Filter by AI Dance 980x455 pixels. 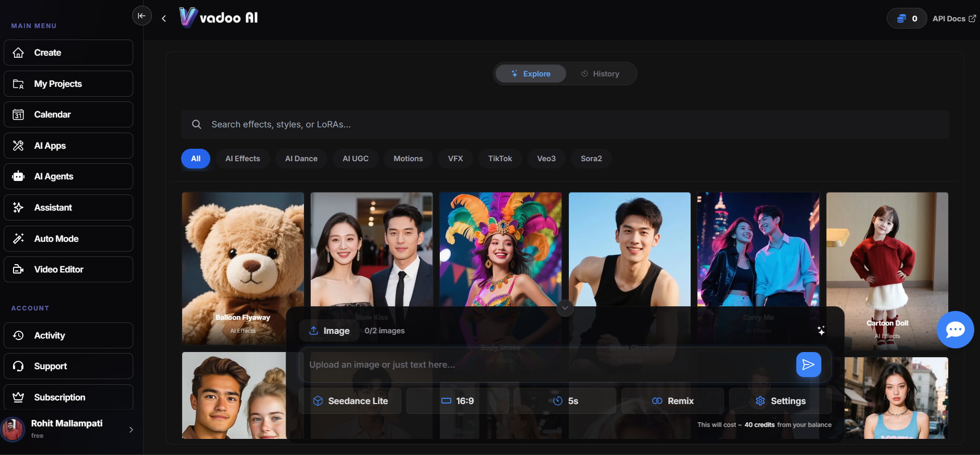coord(301,159)
